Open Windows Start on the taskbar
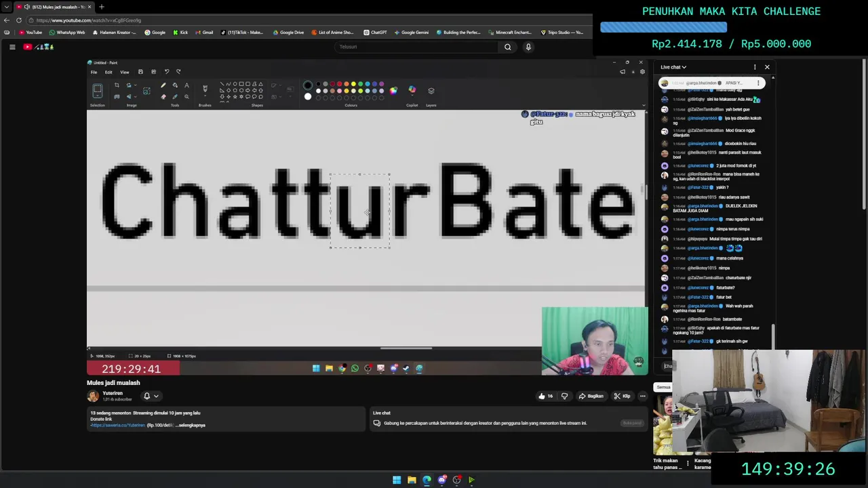868x488 pixels. pyautogui.click(x=397, y=480)
